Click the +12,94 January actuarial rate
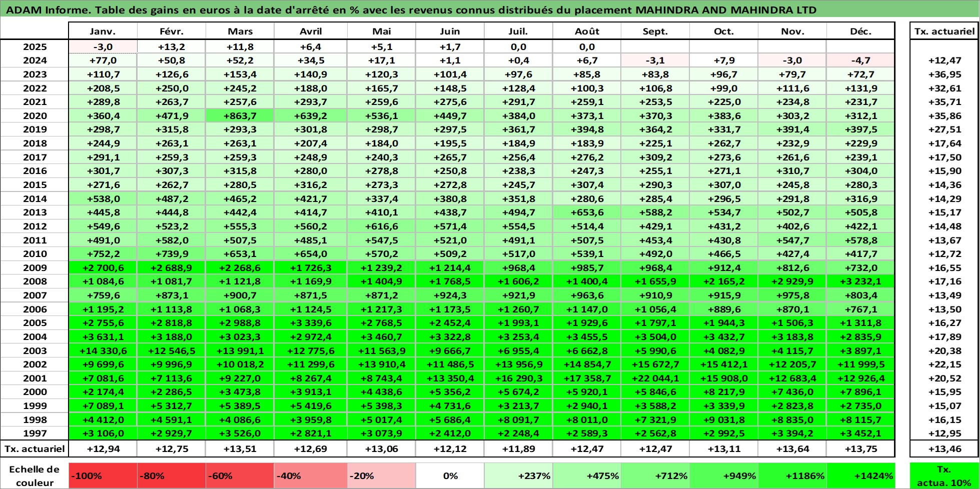 pyautogui.click(x=103, y=449)
